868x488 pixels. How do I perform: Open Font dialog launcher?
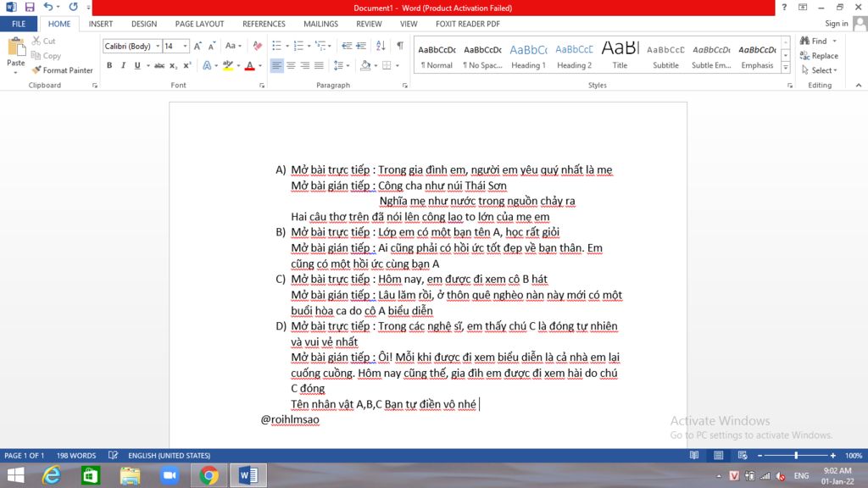point(262,86)
